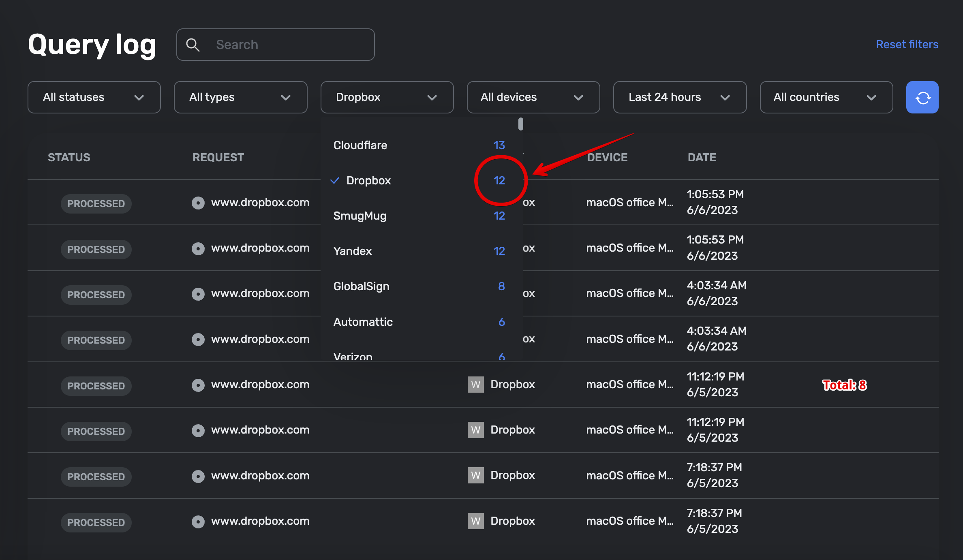Click chevron on Last 24 hours filter
This screenshot has width=963, height=560.
coord(725,98)
